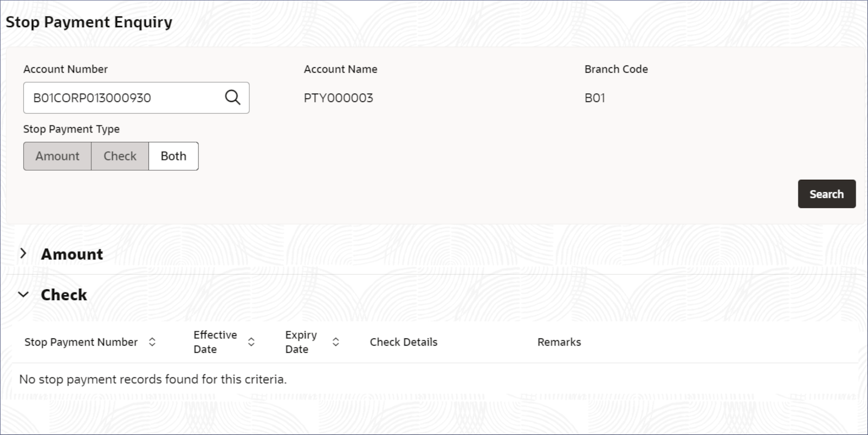Sort by Effective Date arrows
The height and width of the screenshot is (435, 868).
(251, 342)
